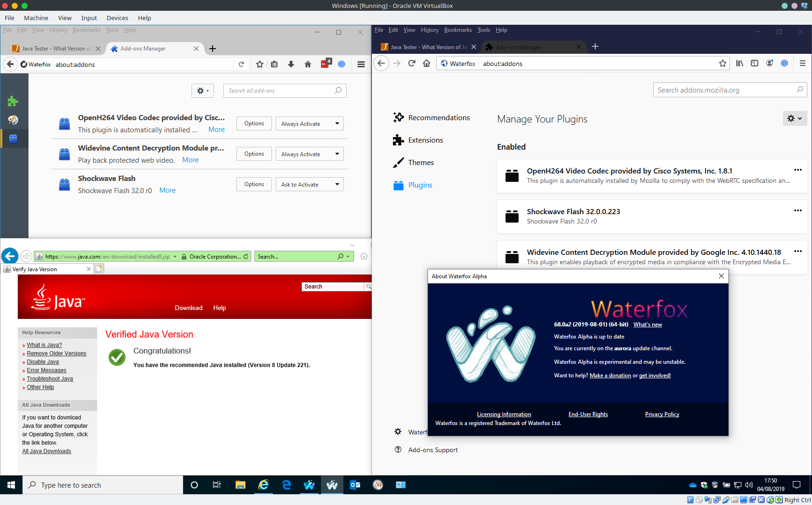Click red extension icon with badge 4
Viewport: 812px width, 505px height.
tap(326, 64)
